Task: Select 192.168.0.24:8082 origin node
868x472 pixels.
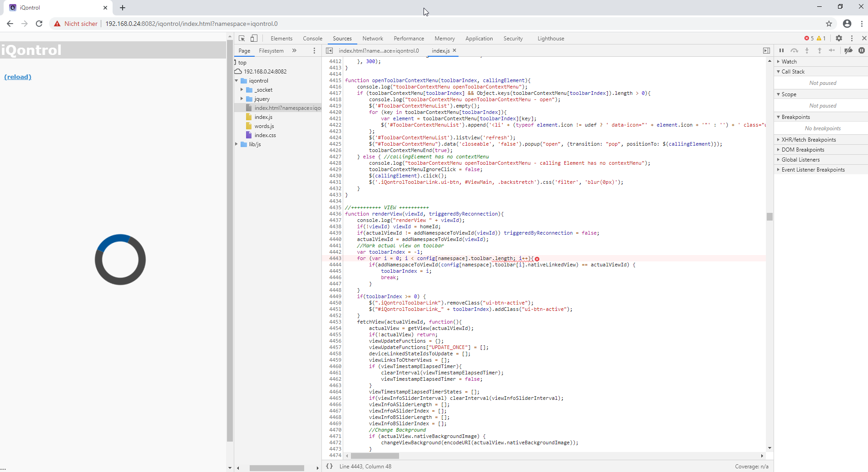Action: point(265,72)
